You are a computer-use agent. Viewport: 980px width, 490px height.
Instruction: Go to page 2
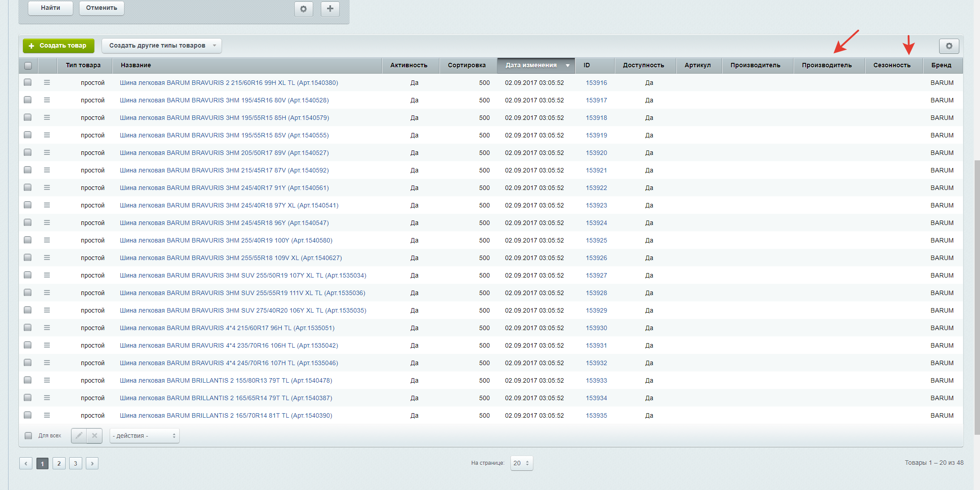pos(59,464)
